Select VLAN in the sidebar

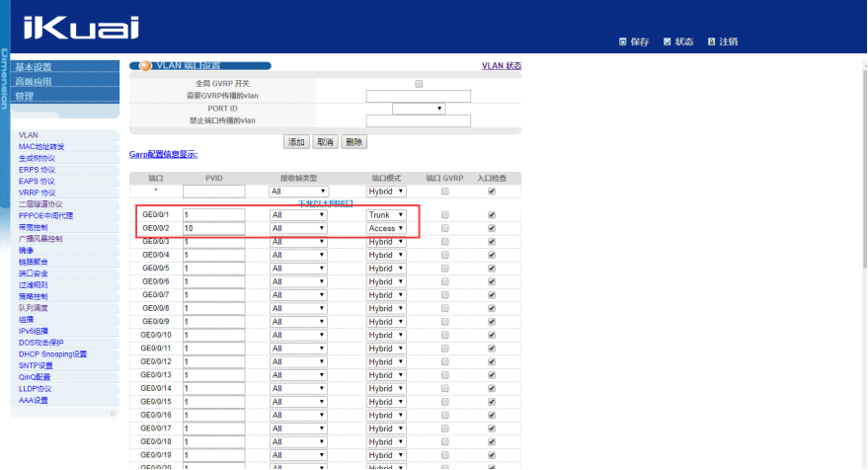[29, 135]
